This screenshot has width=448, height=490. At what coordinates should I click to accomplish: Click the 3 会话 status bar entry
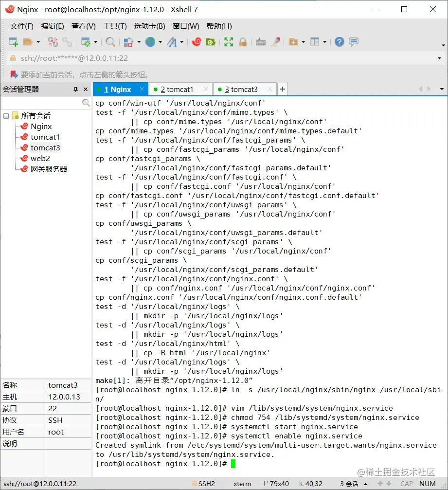(349, 484)
